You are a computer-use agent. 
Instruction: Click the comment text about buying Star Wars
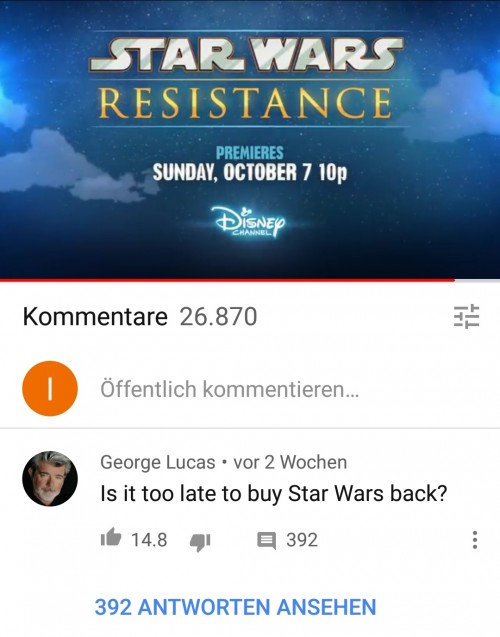[x=273, y=494]
